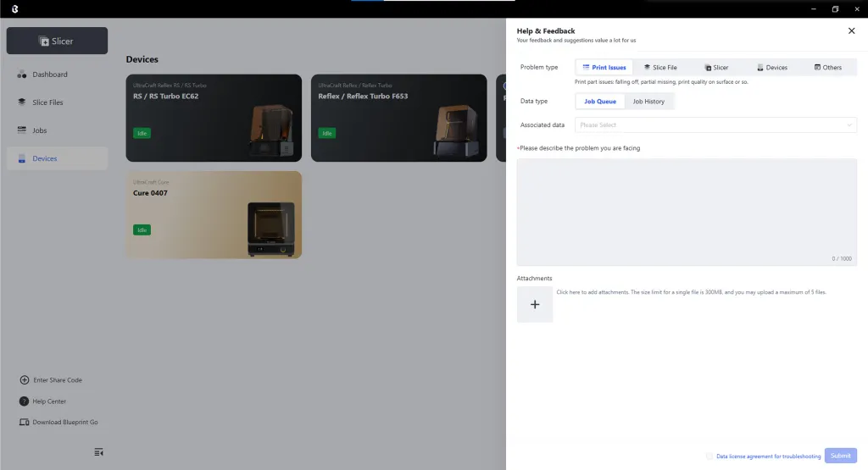
Task: Click the add attachment plus box
Action: point(535,305)
